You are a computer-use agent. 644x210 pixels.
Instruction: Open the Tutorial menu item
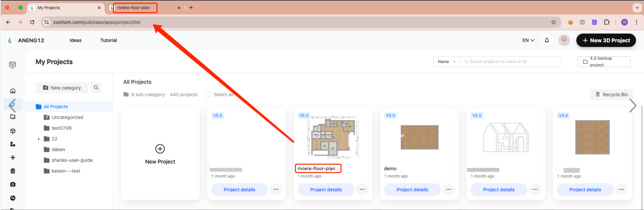tap(109, 40)
